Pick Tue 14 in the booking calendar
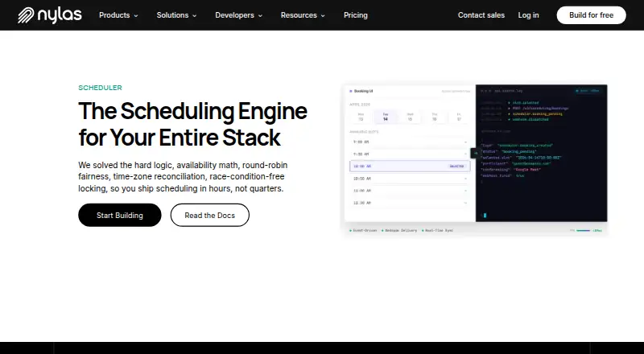644x354 pixels. click(386, 117)
